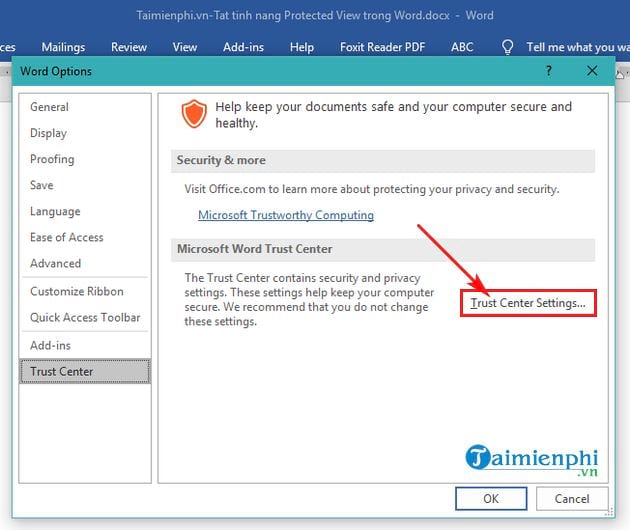Select the General category
This screenshot has height=530, width=630.
(x=50, y=107)
